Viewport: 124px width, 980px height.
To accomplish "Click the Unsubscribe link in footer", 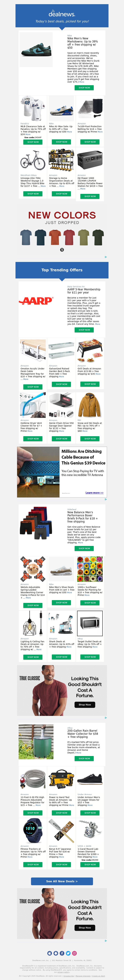I will tap(69, 976).
